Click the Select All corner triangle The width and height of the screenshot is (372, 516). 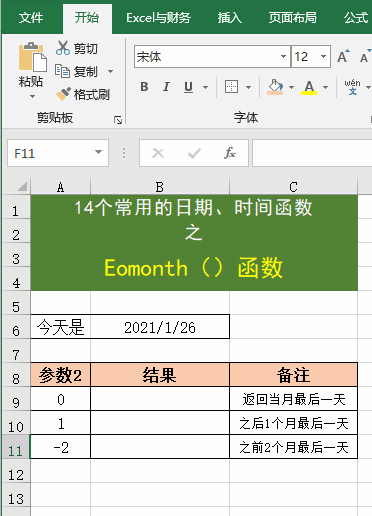click(22, 186)
